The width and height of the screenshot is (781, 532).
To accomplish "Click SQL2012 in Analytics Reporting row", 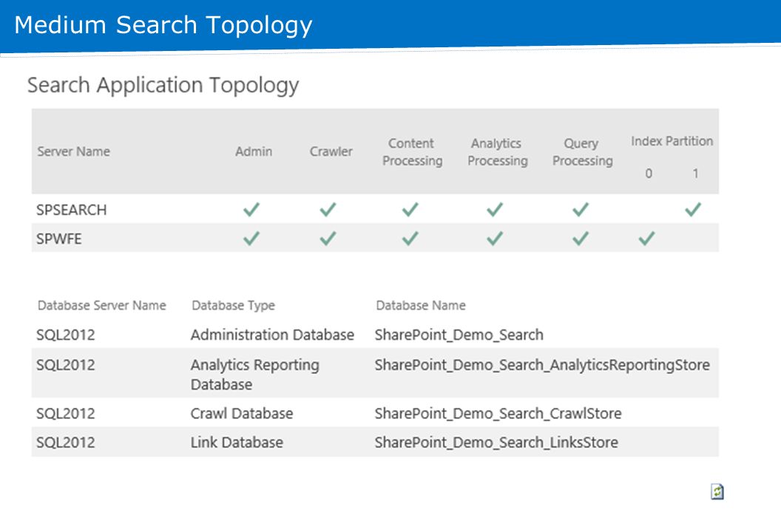I will [x=65, y=365].
